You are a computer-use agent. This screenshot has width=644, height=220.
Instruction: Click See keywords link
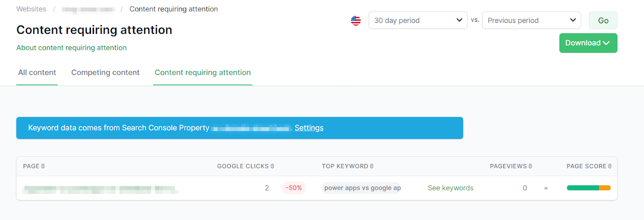tap(450, 188)
